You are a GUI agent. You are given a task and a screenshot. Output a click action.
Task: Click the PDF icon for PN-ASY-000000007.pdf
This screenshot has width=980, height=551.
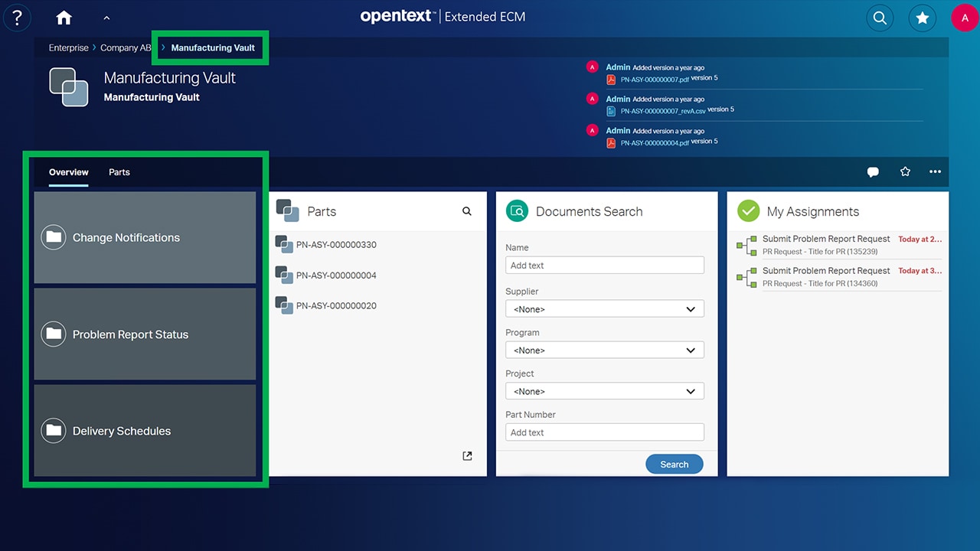click(x=611, y=79)
